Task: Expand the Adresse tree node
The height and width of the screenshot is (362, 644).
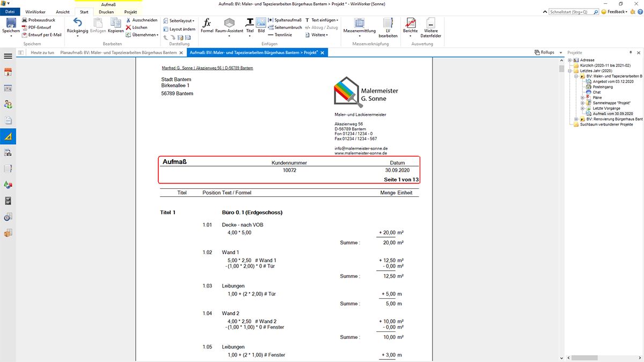Action: [x=569, y=60]
